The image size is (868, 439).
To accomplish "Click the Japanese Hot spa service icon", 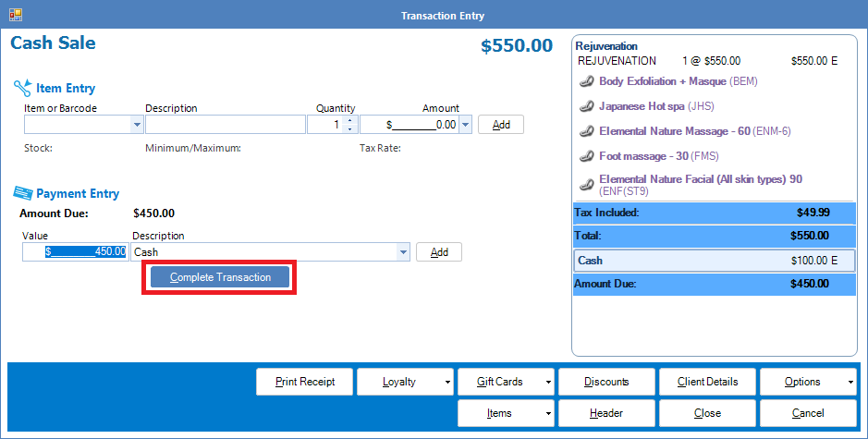I will [586, 106].
